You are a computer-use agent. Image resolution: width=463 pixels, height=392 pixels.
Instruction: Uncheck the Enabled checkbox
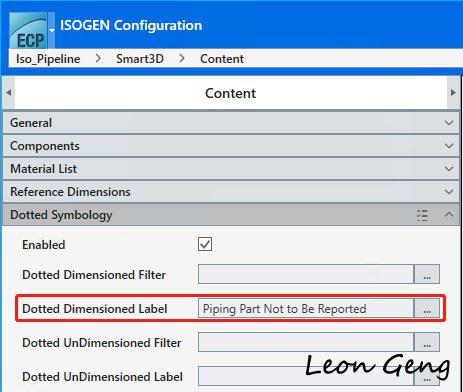click(205, 244)
